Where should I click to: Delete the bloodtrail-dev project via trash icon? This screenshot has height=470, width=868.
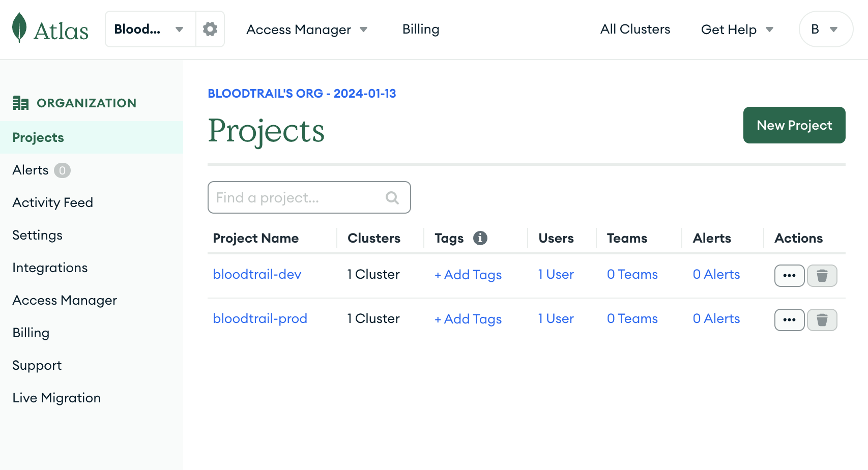822,276
